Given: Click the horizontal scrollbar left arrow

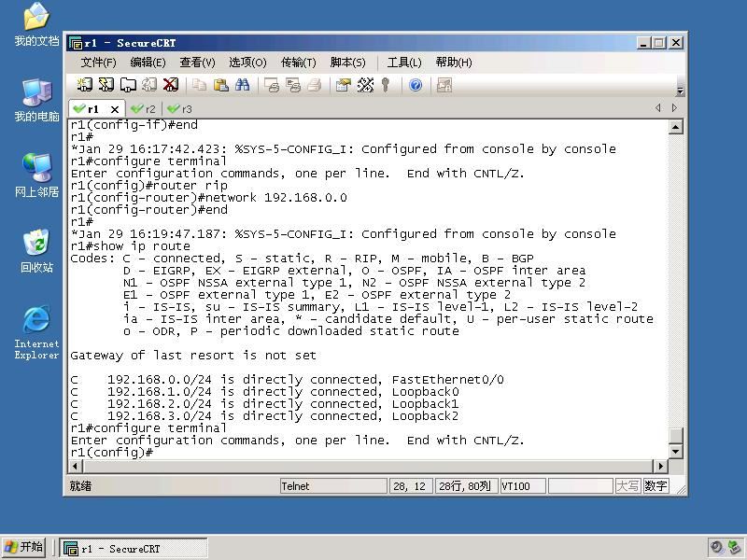Looking at the screenshot, I should click(76, 466).
